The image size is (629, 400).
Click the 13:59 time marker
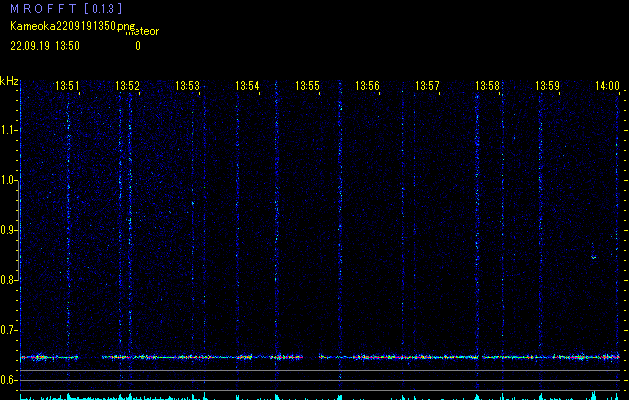click(548, 86)
